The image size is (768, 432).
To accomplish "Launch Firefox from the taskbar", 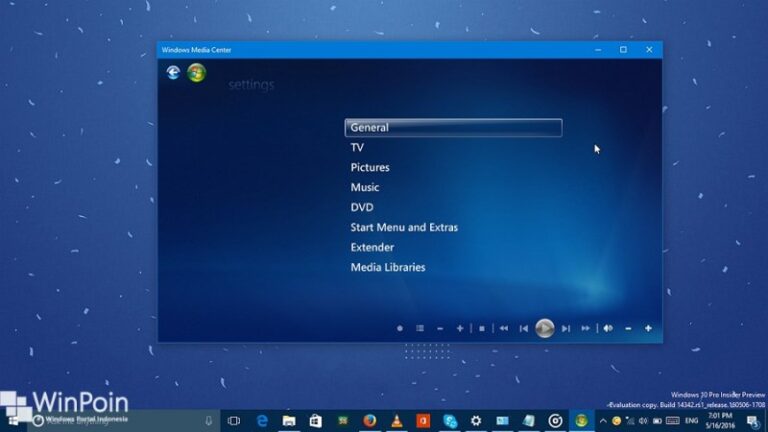I will tap(369, 421).
